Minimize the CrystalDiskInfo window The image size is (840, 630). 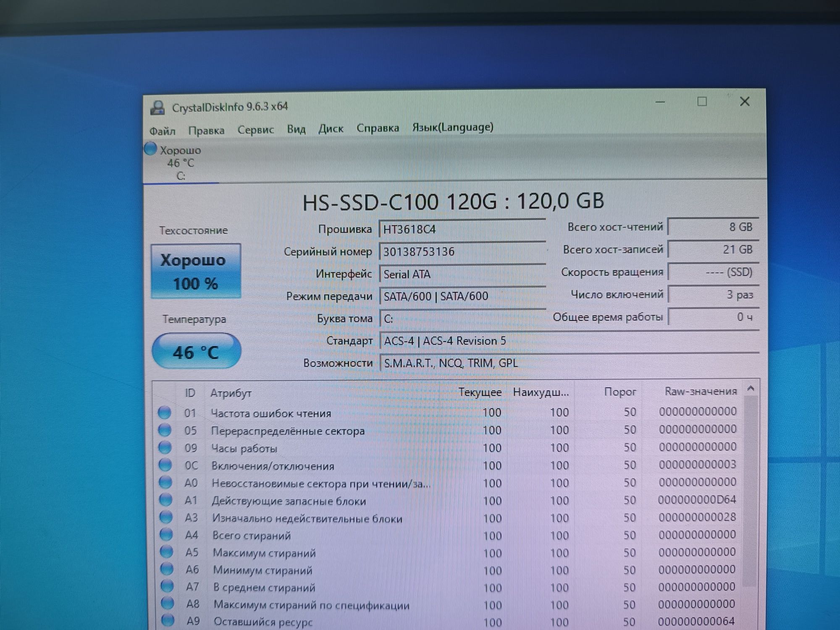coord(660,102)
